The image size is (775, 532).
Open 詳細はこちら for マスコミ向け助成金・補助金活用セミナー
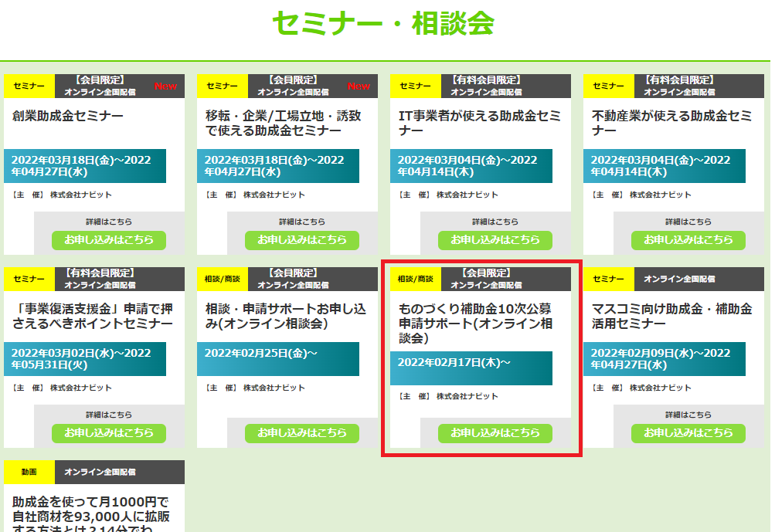(x=688, y=415)
